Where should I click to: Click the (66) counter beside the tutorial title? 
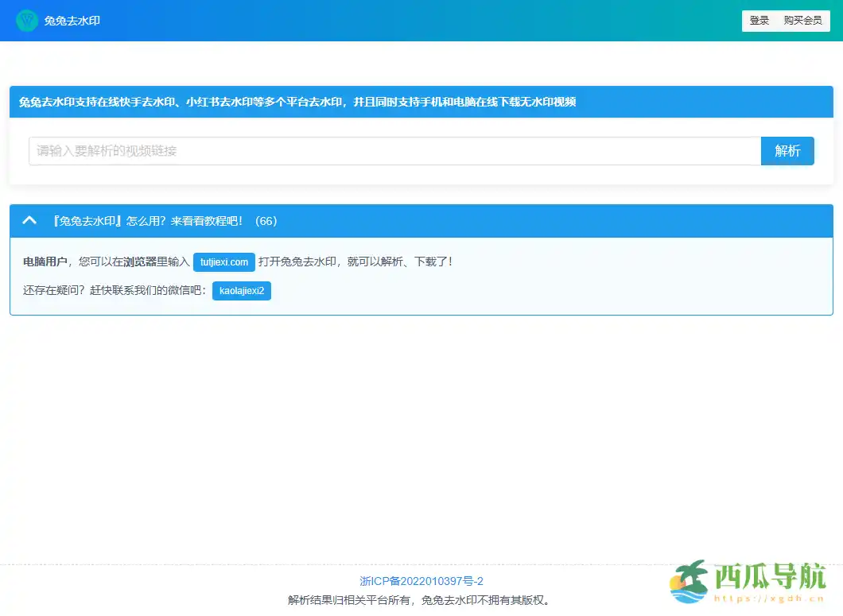(x=265, y=221)
